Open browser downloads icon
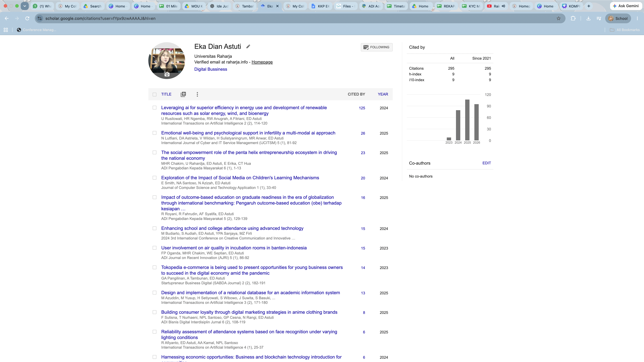 [588, 19]
